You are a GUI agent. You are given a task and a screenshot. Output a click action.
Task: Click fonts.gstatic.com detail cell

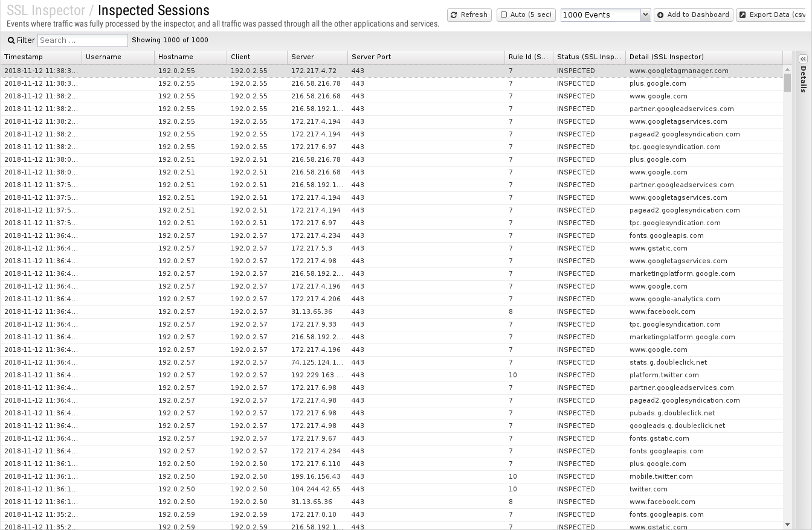(659, 438)
